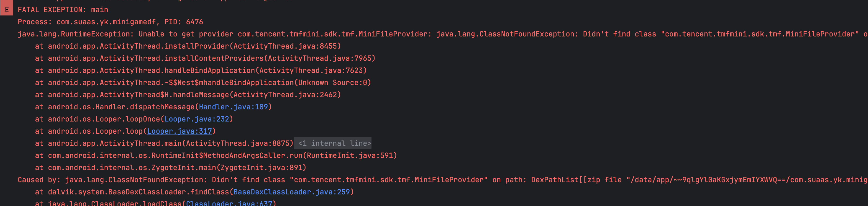Select the RuntimeInit$MethodAndArgsCaller.run stack frame
The width and height of the screenshot is (868, 206).
pyautogui.click(x=216, y=155)
